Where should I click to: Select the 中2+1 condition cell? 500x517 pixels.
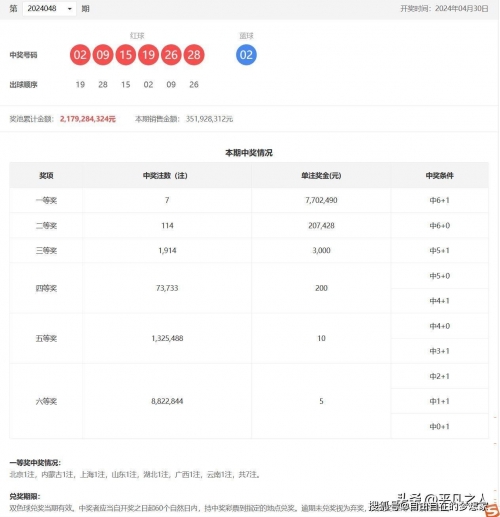pyautogui.click(x=440, y=376)
